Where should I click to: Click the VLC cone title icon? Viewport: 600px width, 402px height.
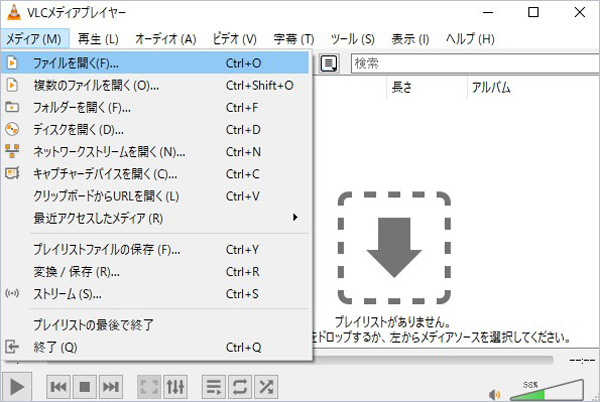point(14,12)
